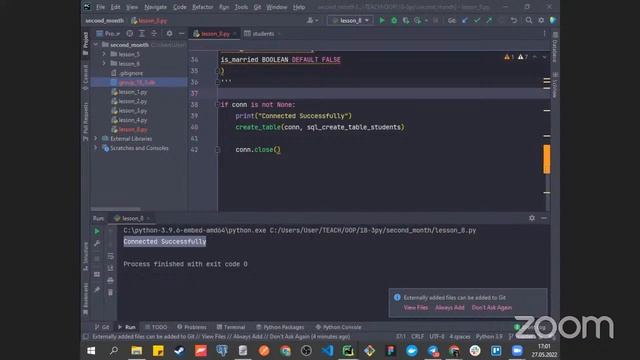The width and height of the screenshot is (640, 360).
Task: Click the select opened file target icon
Action: pos(129,34)
